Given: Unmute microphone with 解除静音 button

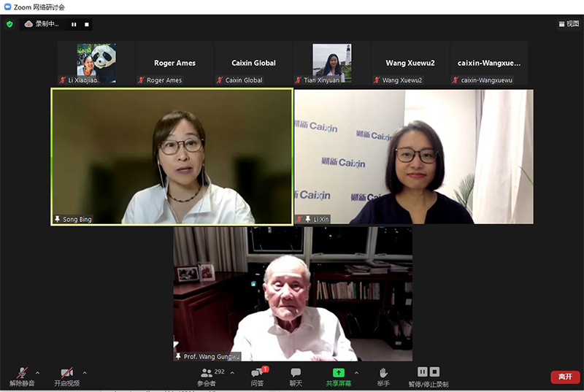Looking at the screenshot, I should coord(22,377).
